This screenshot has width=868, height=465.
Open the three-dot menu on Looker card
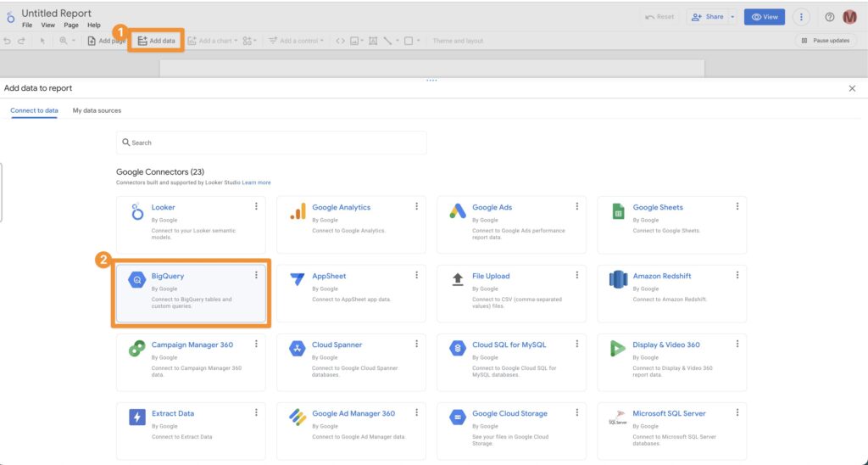click(256, 206)
